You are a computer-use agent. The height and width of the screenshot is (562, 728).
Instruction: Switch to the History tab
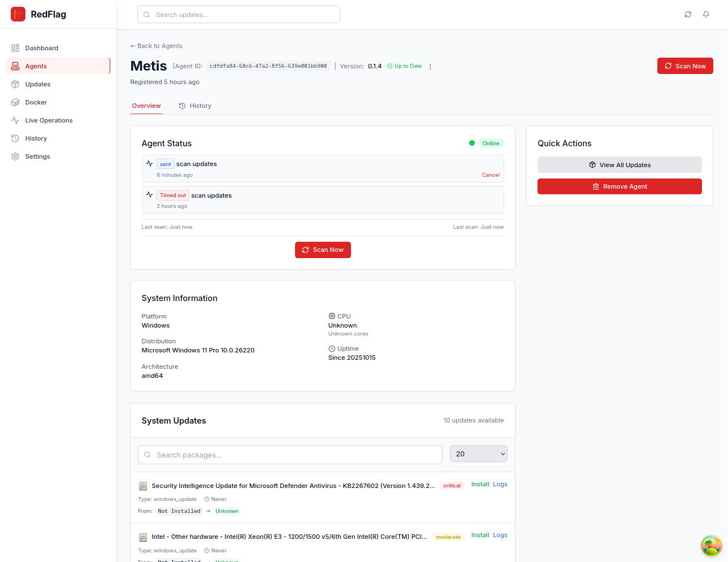tap(195, 106)
